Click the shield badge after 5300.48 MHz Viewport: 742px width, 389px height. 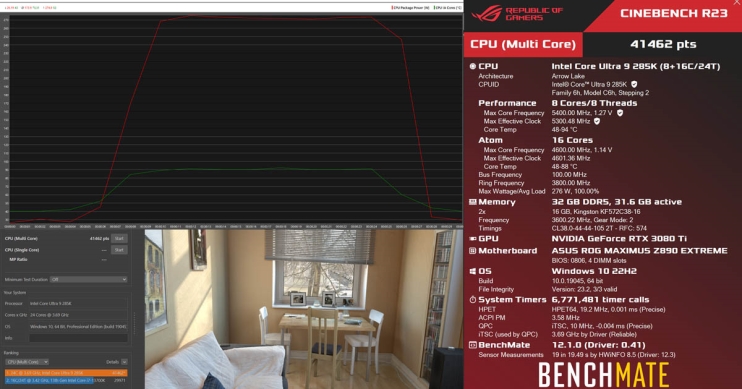597,121
